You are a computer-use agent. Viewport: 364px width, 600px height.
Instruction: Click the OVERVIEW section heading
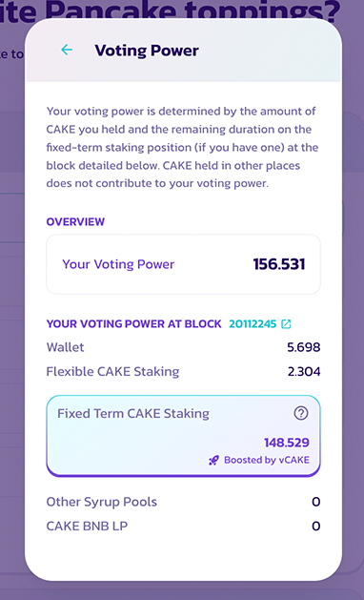[x=75, y=222]
